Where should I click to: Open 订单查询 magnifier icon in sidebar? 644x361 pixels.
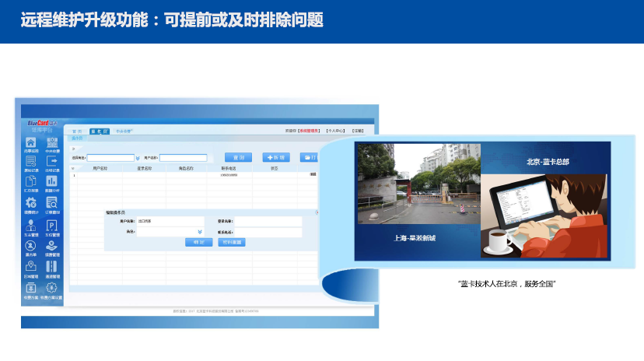(51, 202)
